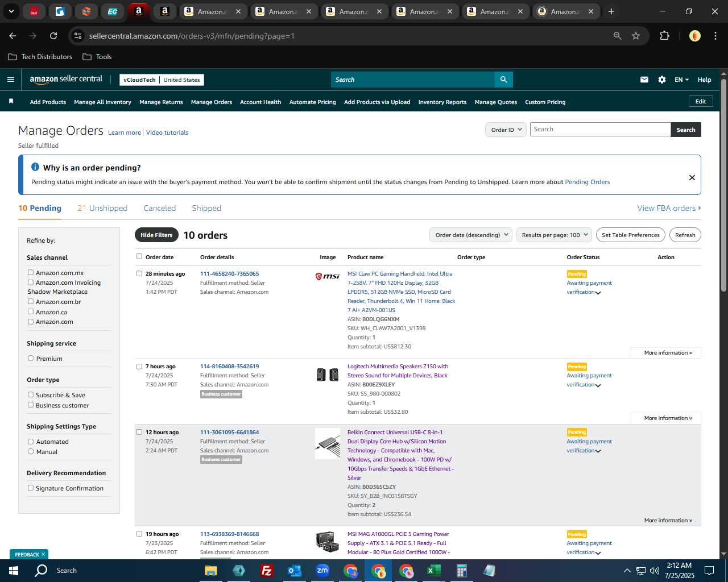The image size is (728, 582).
Task: Click the Hide Filters button
Action: coord(156,235)
